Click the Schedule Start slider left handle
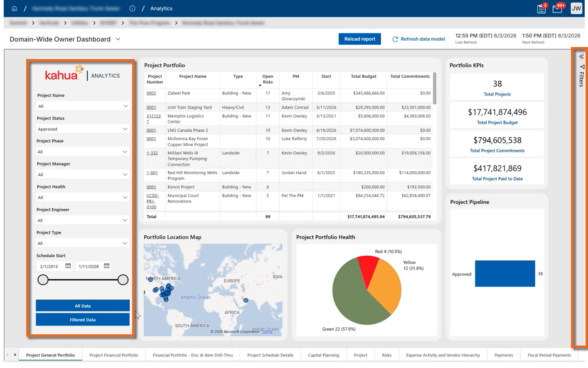The height and width of the screenshot is (368, 588). tap(43, 280)
